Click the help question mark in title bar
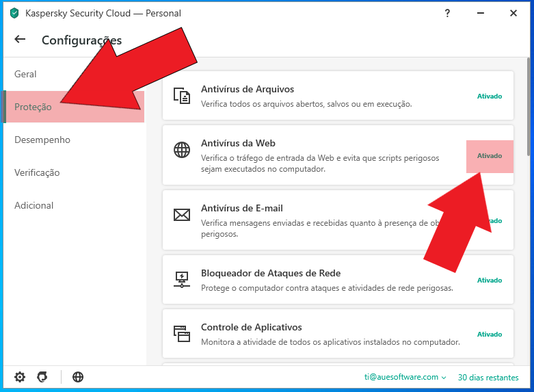534x392 pixels. pos(447,13)
